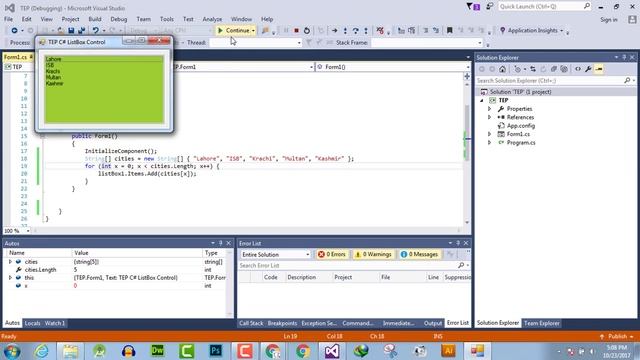Click the Save All icon

pyautogui.click(x=82, y=31)
